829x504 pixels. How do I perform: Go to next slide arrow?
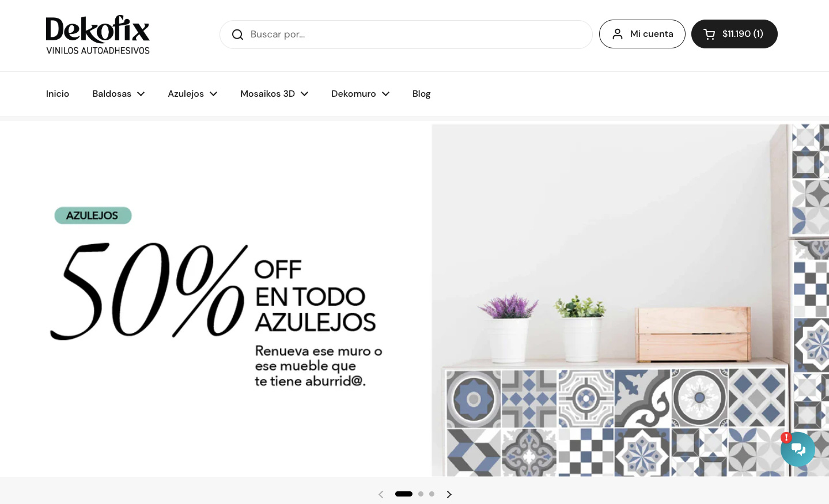pos(449,494)
